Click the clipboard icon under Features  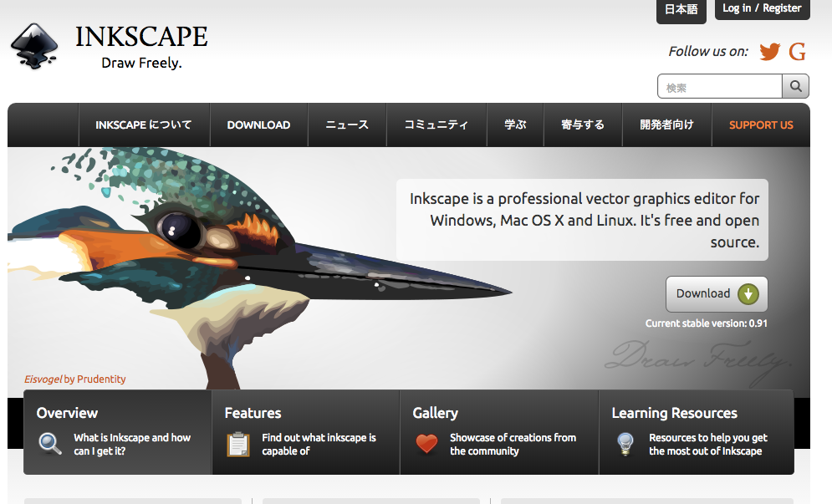pos(238,444)
